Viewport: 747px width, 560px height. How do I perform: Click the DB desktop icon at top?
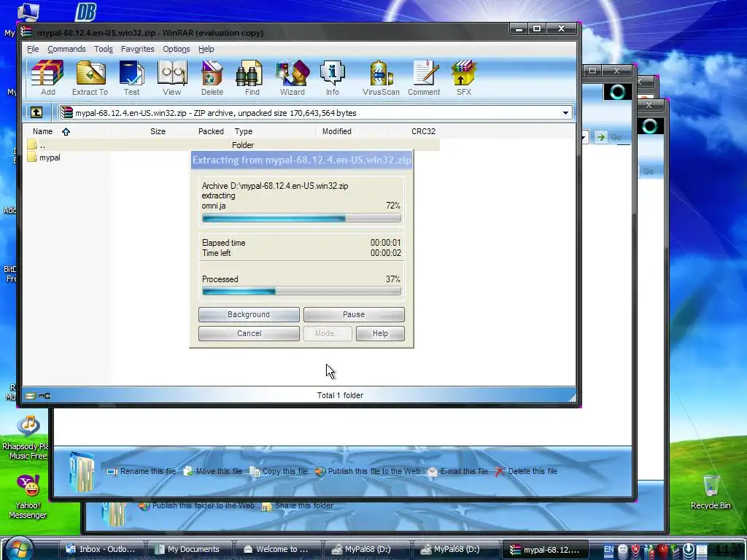coord(86,12)
